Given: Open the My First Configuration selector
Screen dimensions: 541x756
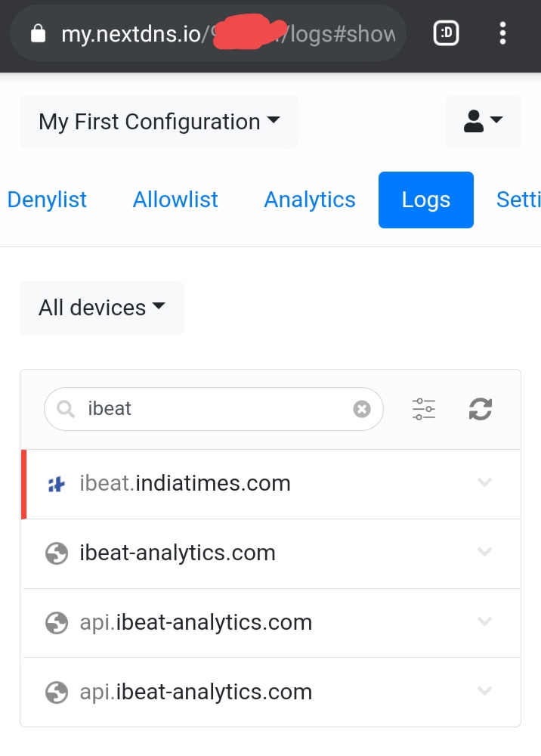Looking at the screenshot, I should [158, 122].
